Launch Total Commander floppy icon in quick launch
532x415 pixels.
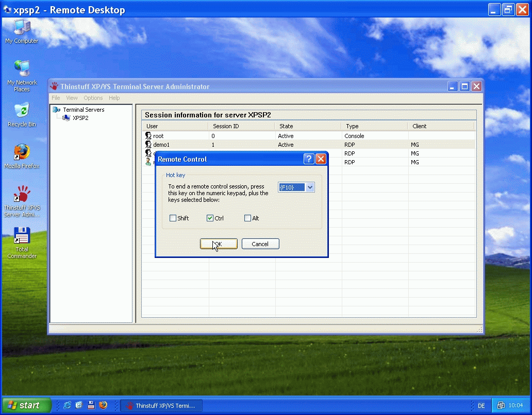pos(91,405)
